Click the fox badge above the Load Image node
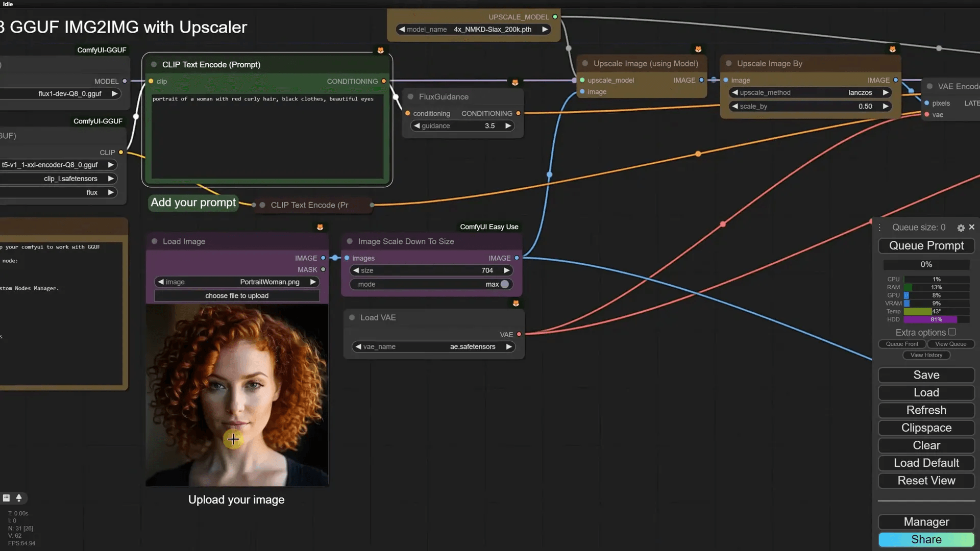 coord(320,227)
